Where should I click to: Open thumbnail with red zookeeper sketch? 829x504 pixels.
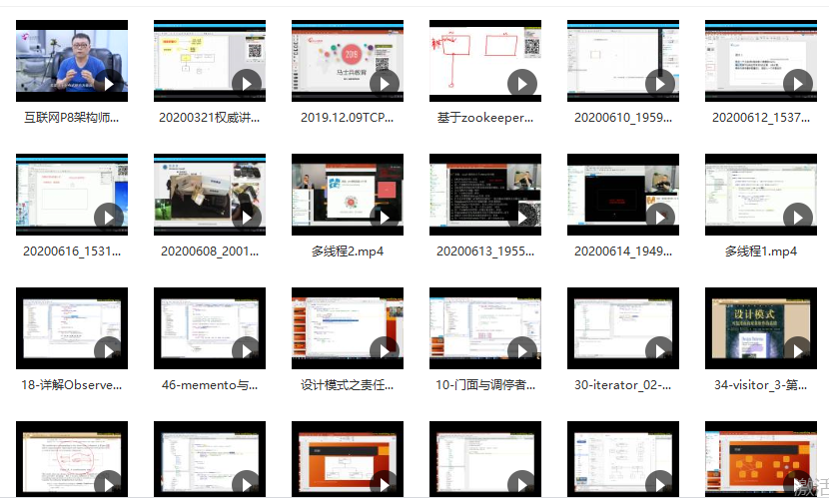tap(485, 61)
